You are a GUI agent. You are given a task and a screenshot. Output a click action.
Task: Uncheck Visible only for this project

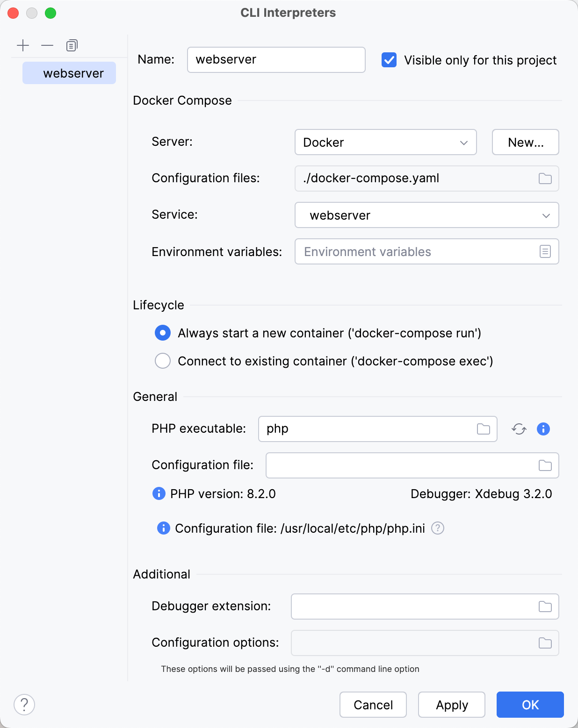[x=389, y=60]
